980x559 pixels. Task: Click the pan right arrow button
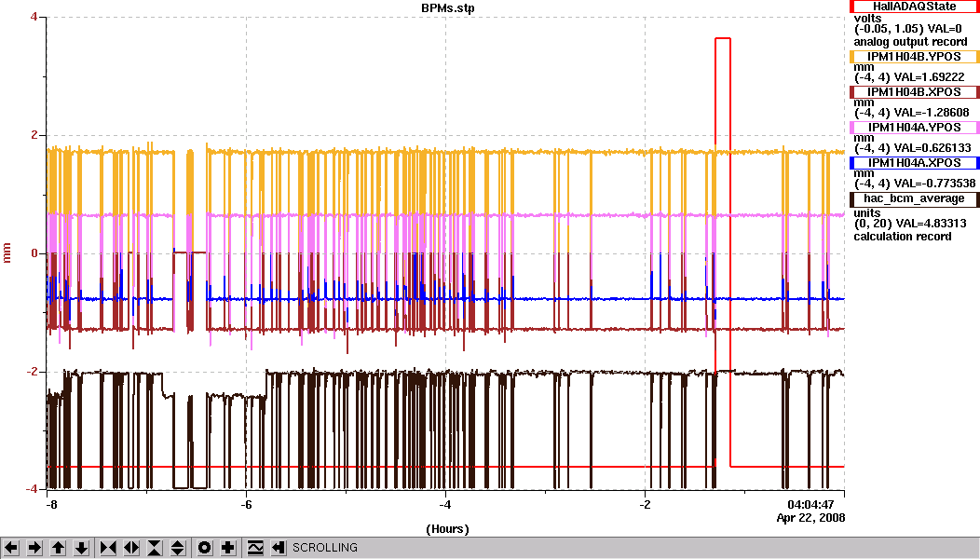(34, 548)
